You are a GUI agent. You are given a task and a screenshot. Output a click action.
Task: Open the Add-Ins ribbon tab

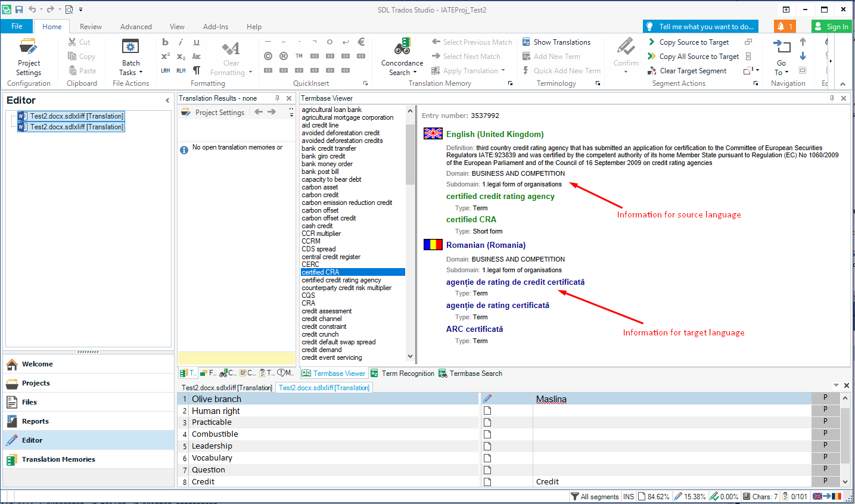216,27
